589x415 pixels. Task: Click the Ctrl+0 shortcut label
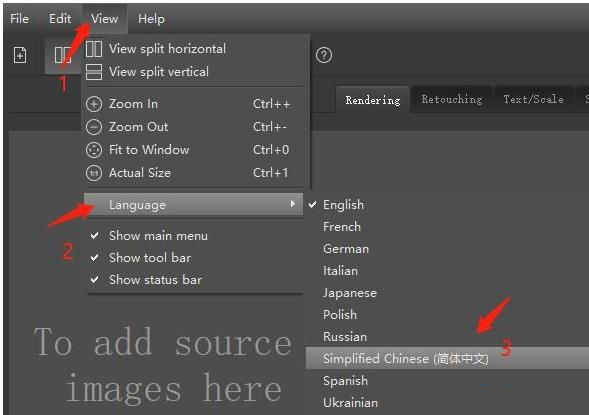click(x=271, y=150)
